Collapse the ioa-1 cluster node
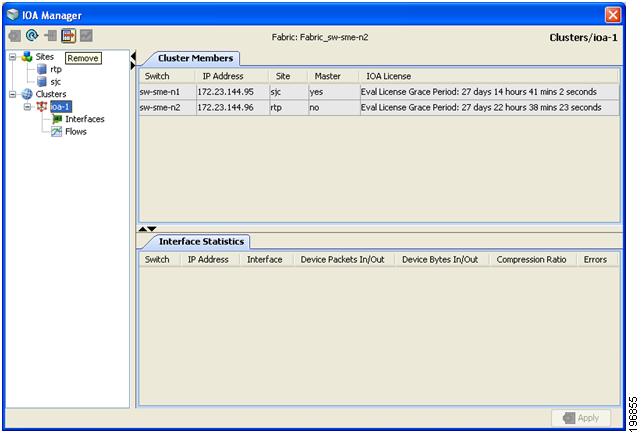The width and height of the screenshot is (641, 433). click(27, 107)
